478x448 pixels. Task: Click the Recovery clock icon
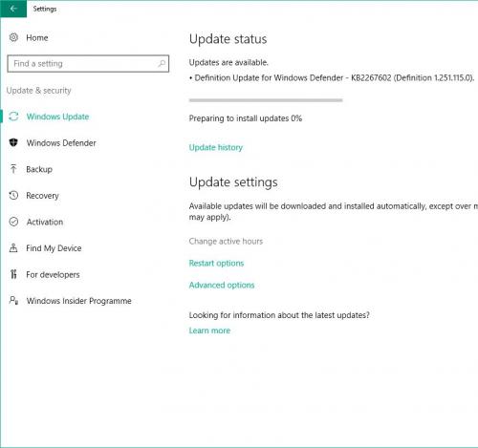tap(13, 195)
